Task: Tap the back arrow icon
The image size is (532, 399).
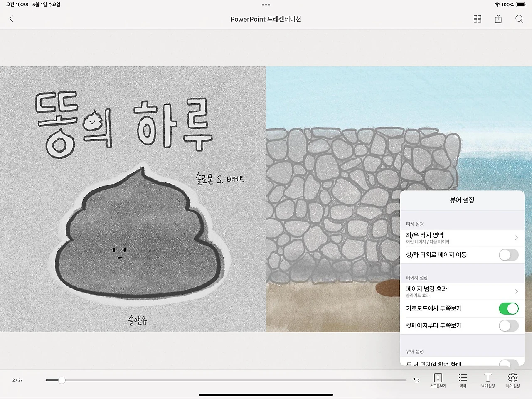Action: point(11,19)
